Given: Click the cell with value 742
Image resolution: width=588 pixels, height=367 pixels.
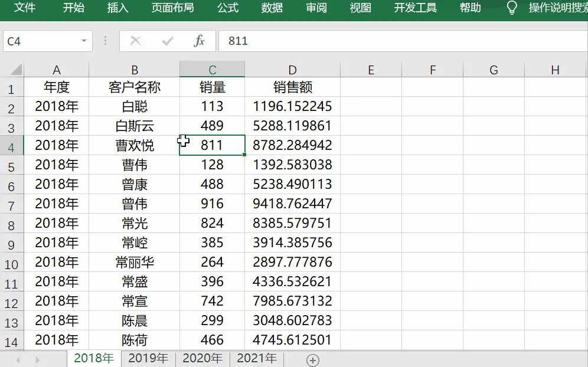Looking at the screenshot, I should [213, 302].
